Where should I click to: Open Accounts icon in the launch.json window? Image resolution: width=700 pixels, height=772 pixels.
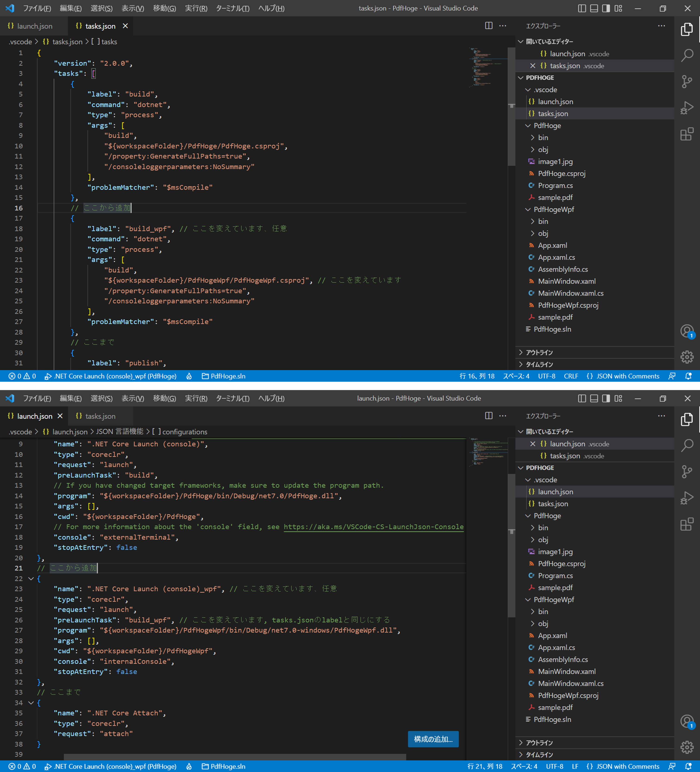(x=687, y=721)
